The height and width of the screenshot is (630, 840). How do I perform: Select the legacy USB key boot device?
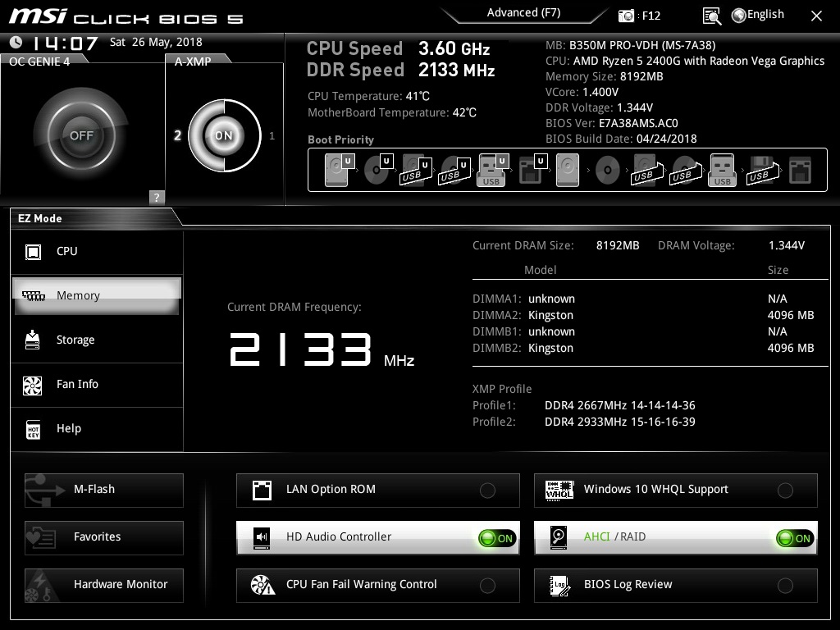point(723,171)
